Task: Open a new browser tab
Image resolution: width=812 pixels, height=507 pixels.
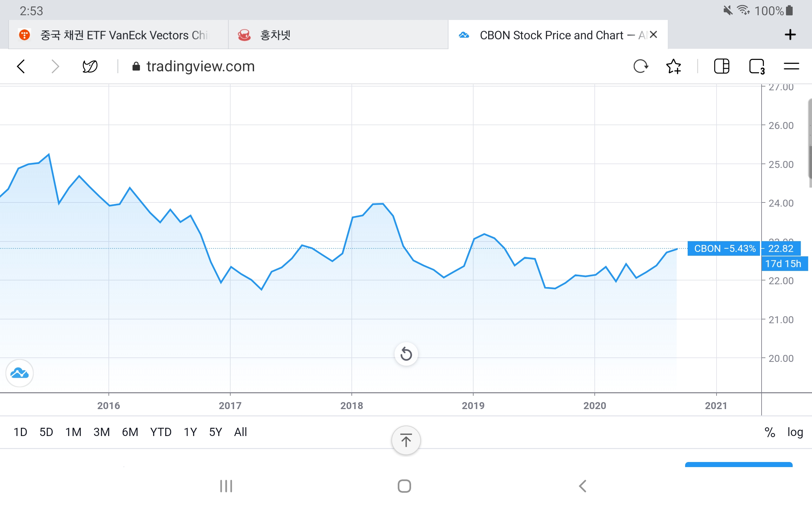Action: pyautogui.click(x=790, y=35)
